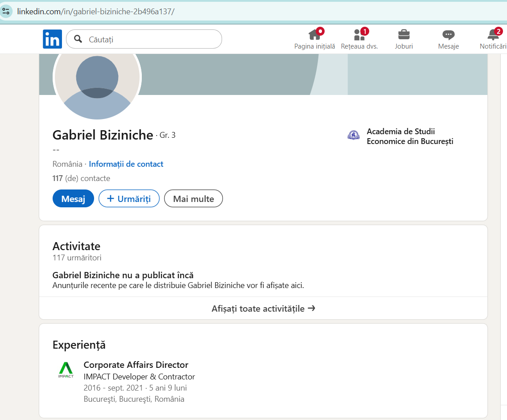Click the LinkedIn logo
Viewport: 507px width, 420px height.
click(52, 39)
